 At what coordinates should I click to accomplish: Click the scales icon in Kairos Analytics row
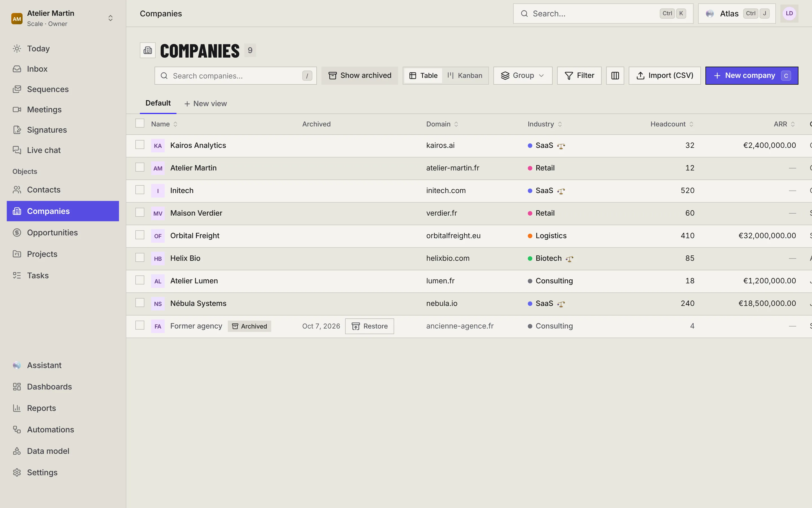(x=561, y=146)
